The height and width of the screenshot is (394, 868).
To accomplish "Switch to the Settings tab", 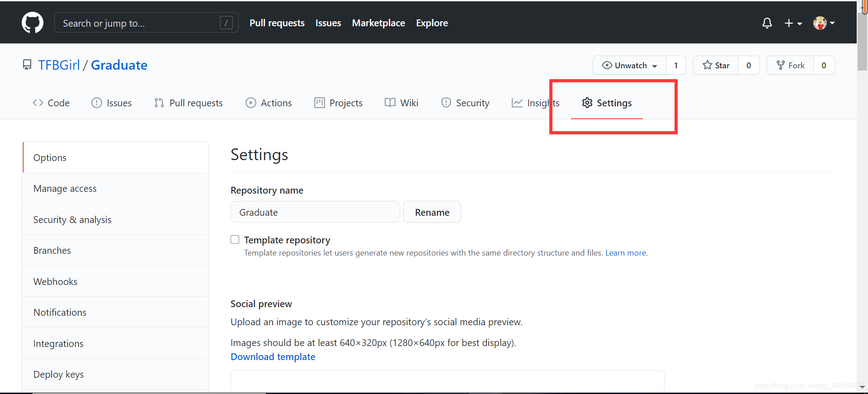I will (607, 103).
